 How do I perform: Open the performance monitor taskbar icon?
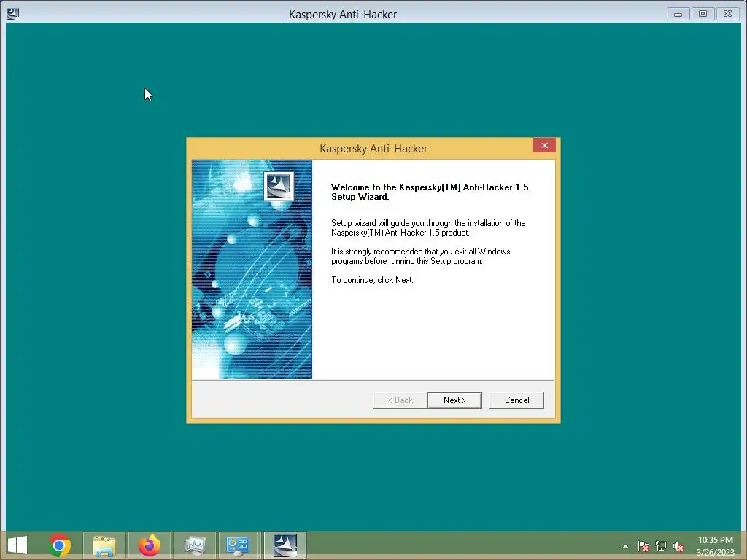(195, 545)
